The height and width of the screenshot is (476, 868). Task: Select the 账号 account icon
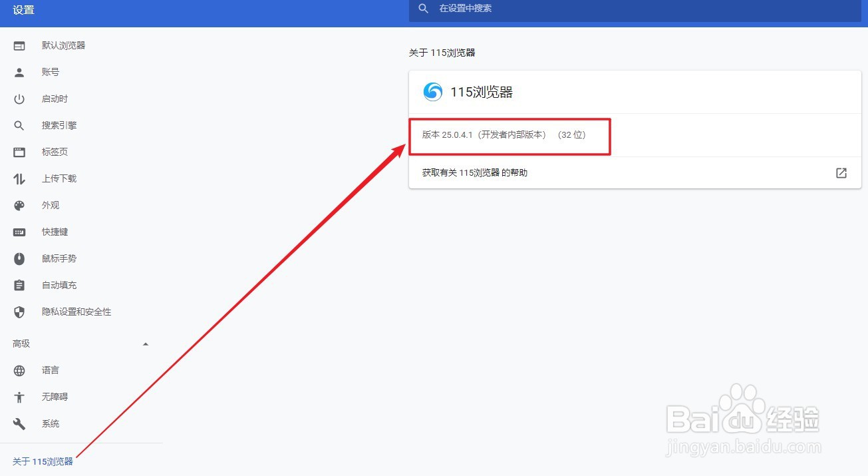pos(19,72)
